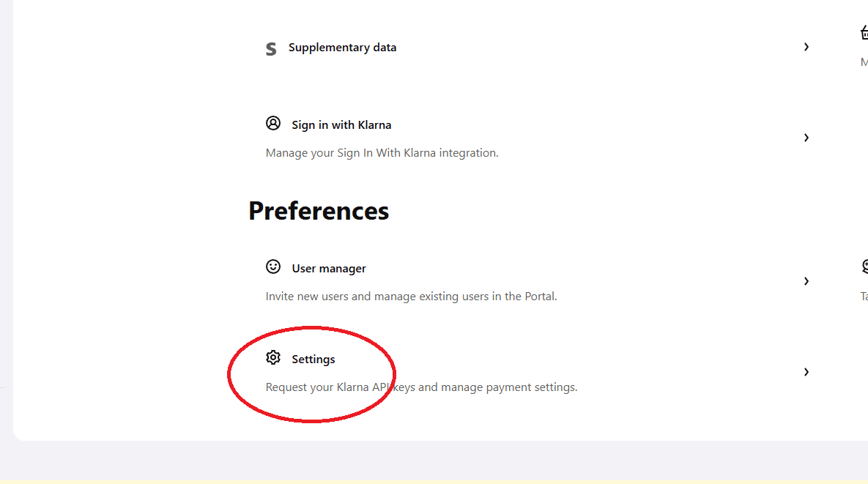Click the bold S icon beside Supplementary data
This screenshot has height=484, width=868.
coord(270,48)
